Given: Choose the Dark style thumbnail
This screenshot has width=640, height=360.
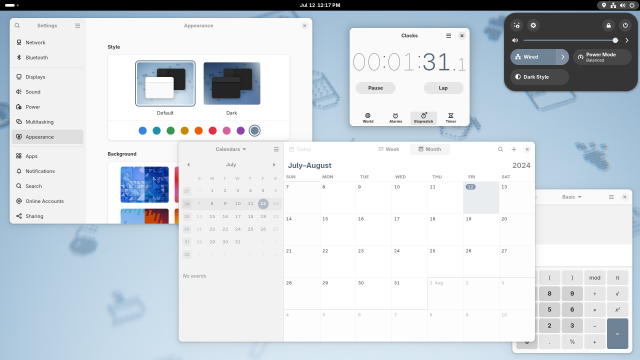Looking at the screenshot, I should 232,83.
